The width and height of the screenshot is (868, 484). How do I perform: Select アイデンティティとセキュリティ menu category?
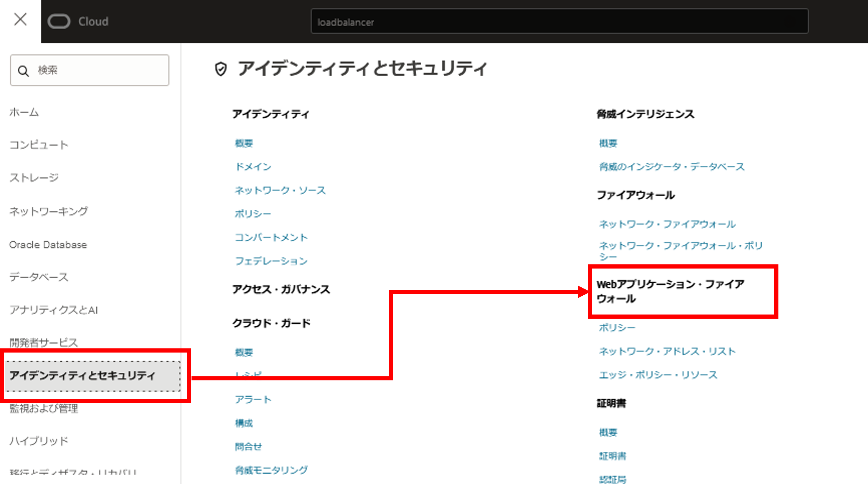tap(93, 376)
